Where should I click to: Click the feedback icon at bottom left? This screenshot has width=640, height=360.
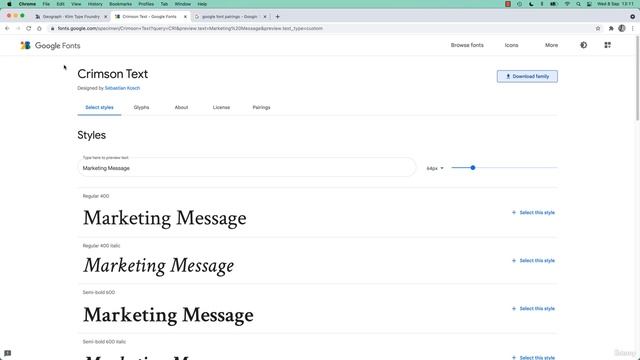click(7, 353)
